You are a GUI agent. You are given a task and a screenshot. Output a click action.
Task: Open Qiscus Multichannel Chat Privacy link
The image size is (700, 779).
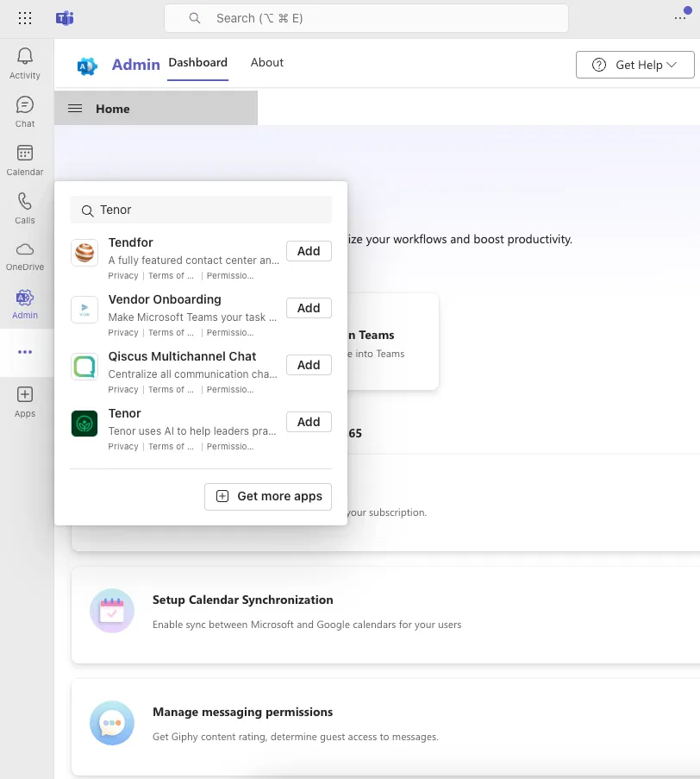tap(123, 390)
